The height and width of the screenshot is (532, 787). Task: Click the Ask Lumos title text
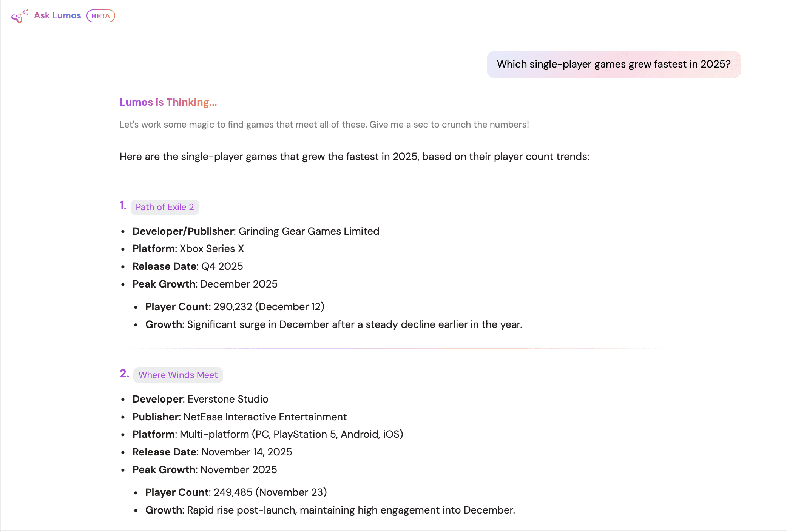tap(57, 15)
